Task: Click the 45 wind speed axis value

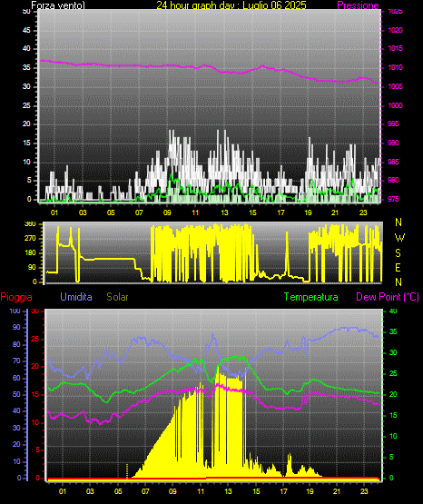Action: (x=26, y=30)
